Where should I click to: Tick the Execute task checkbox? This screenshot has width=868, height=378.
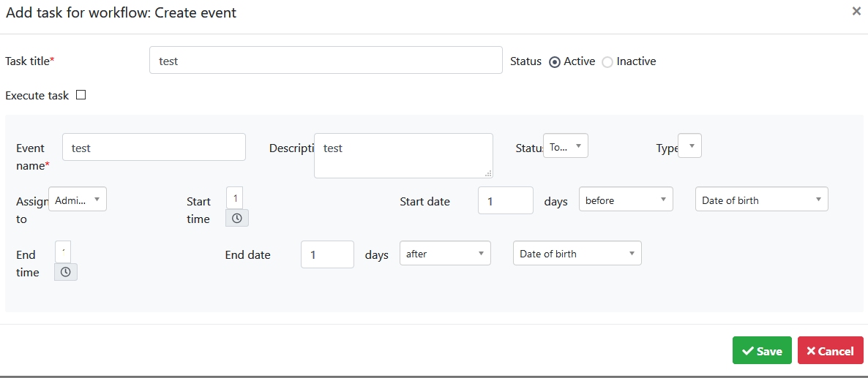81,94
